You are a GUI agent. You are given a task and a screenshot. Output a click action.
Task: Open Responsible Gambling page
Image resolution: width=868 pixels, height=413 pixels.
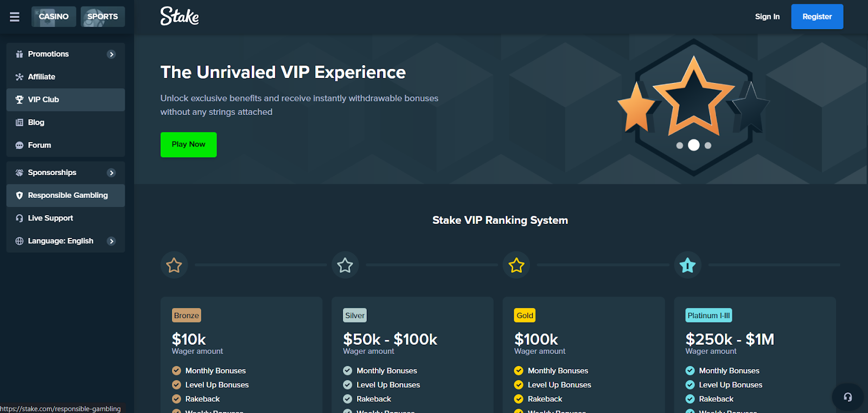pyautogui.click(x=66, y=195)
